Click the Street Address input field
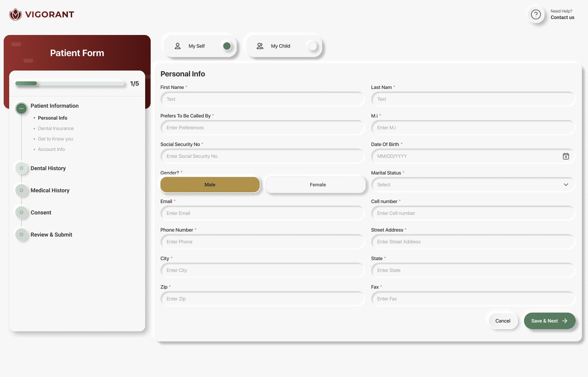Viewport: 588px width, 377px height. (473, 242)
